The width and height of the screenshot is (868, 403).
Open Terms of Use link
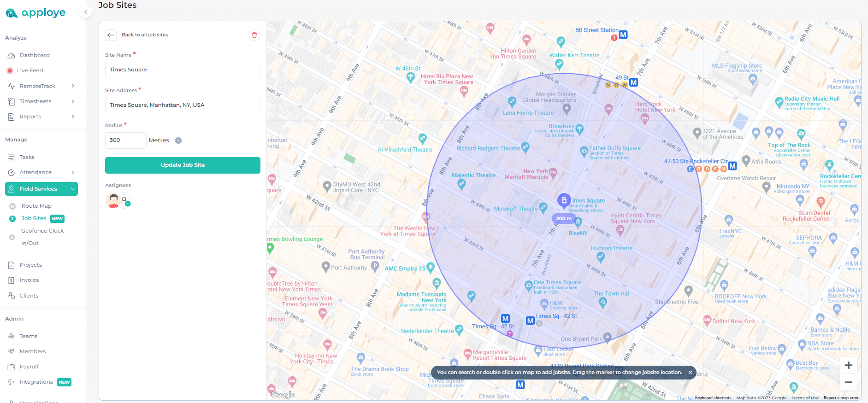tap(805, 398)
